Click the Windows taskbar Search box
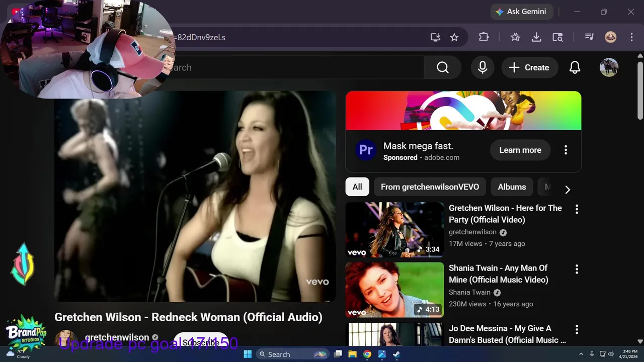Screen dimensions: 644x362 293,354
